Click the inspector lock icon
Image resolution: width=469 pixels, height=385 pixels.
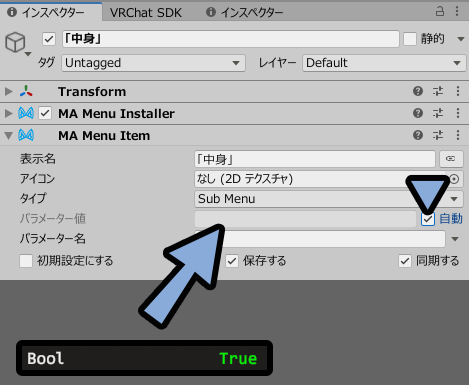(440, 12)
